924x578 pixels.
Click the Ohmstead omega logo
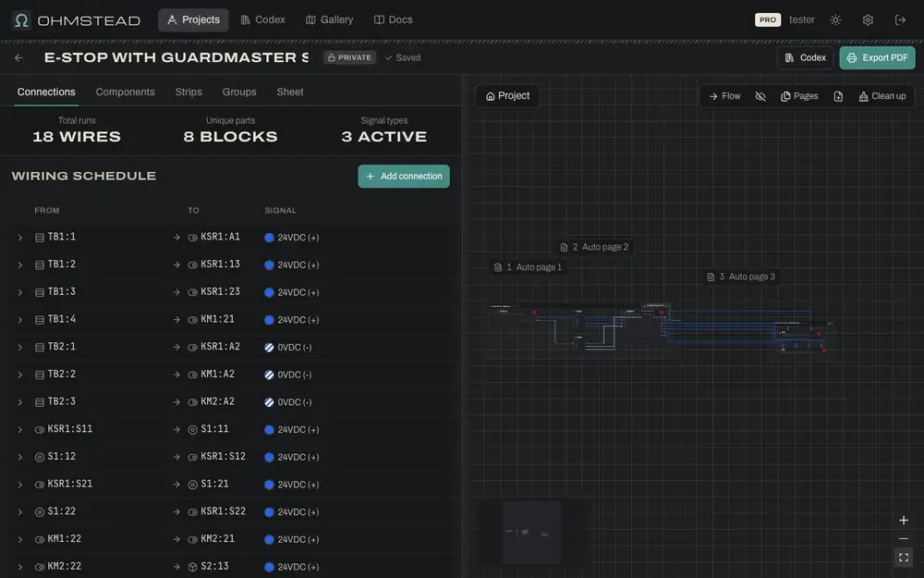click(22, 20)
